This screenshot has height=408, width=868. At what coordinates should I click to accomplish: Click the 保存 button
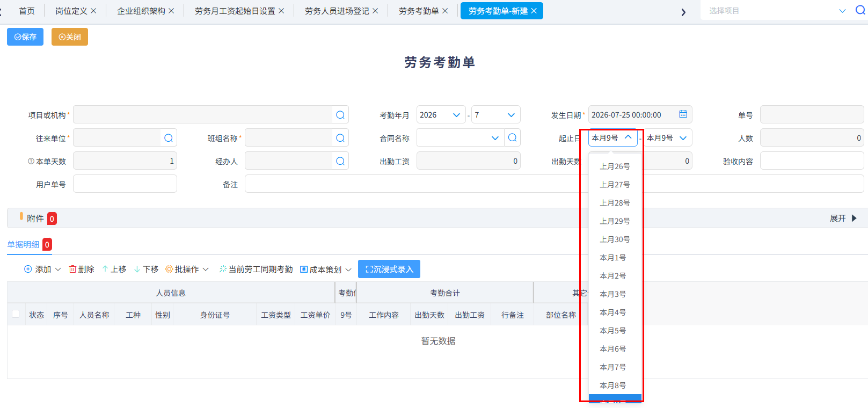tap(25, 37)
